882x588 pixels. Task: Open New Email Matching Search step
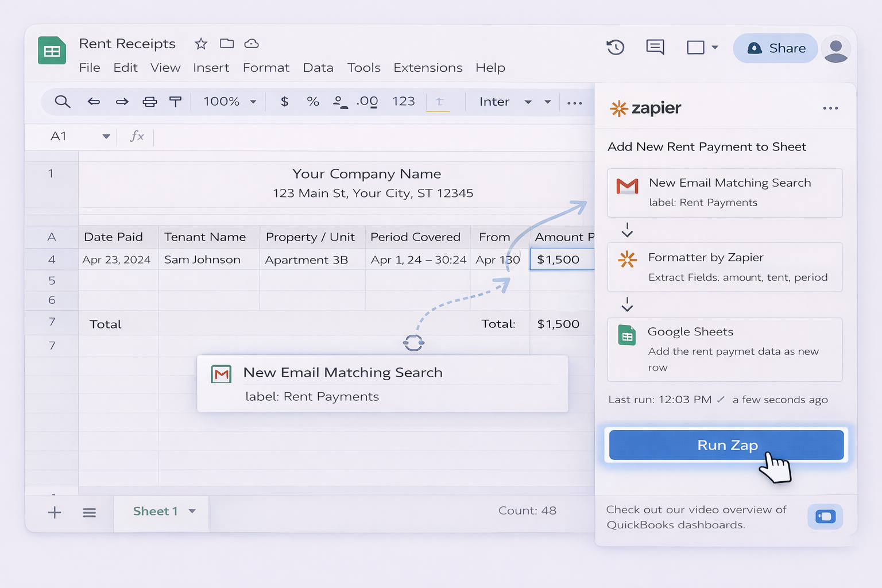pos(725,193)
